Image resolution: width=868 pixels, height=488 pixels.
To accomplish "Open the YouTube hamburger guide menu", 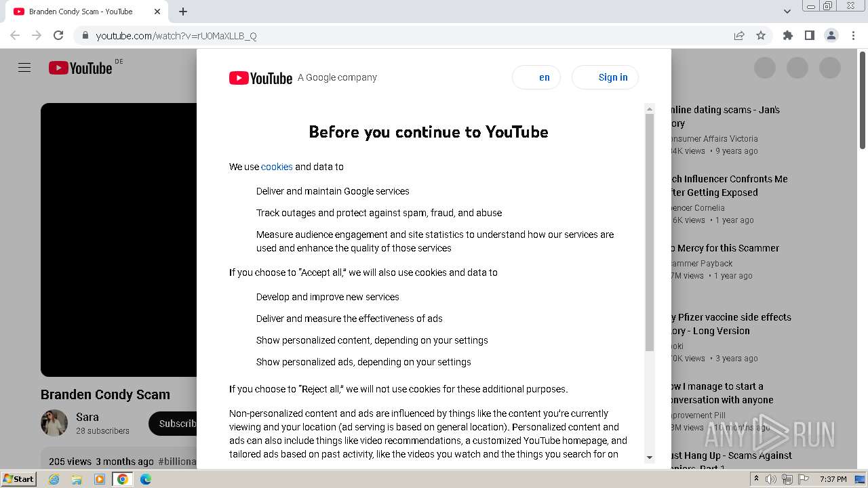I will pyautogui.click(x=24, y=68).
